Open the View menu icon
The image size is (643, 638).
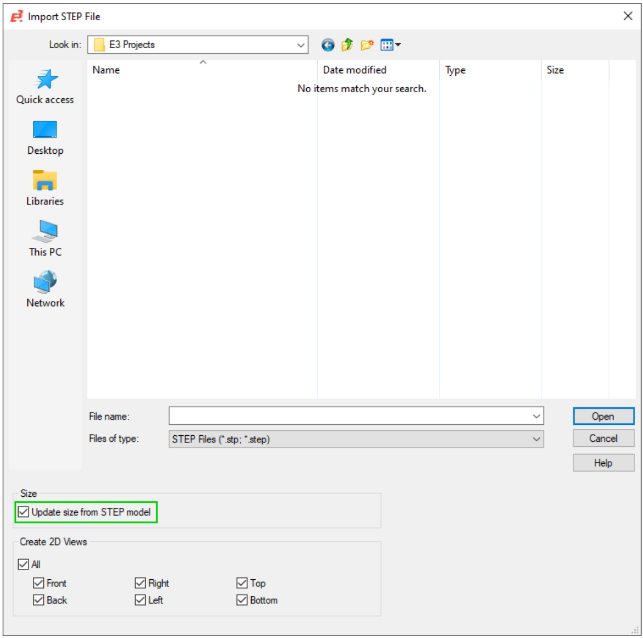point(390,45)
